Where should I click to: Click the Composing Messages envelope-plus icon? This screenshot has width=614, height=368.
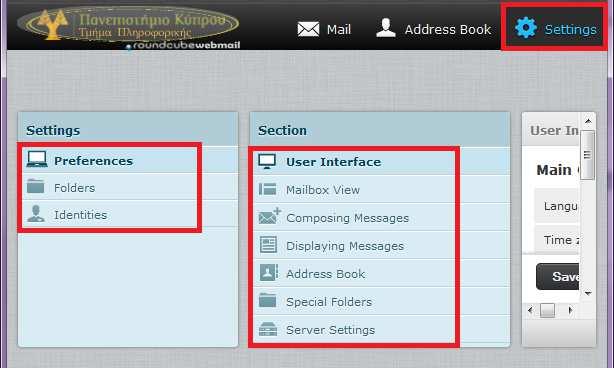(x=270, y=216)
